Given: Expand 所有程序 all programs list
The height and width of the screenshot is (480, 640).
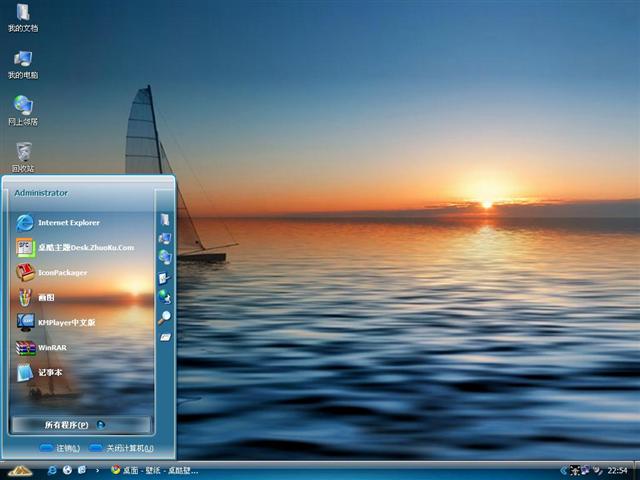Looking at the screenshot, I should 80,424.
